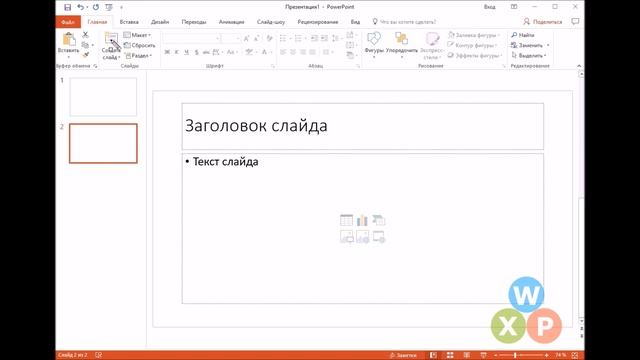
Task: Click the Share (Поделиться) button
Action: pyautogui.click(x=542, y=22)
